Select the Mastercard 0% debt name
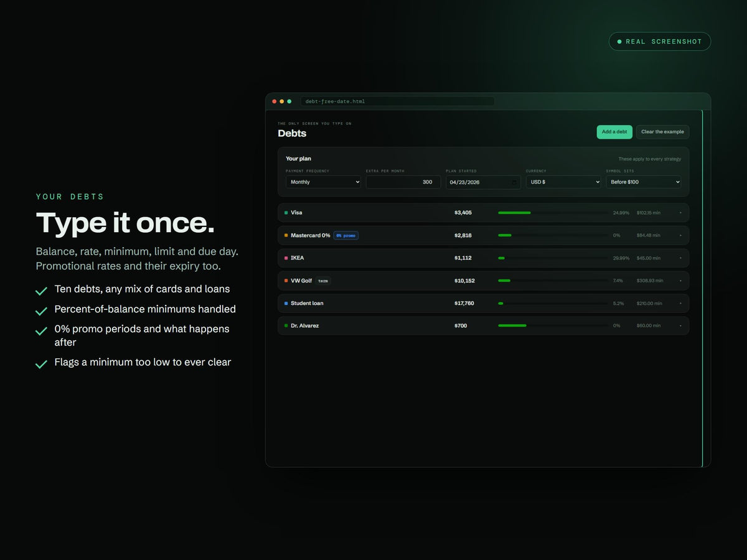 pyautogui.click(x=311, y=235)
